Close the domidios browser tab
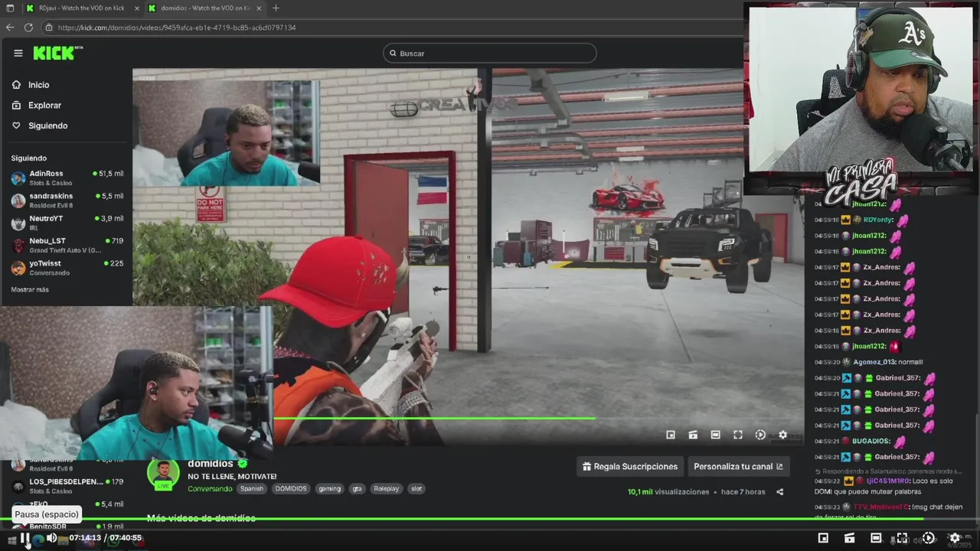The width and height of the screenshot is (980, 551). [x=259, y=8]
